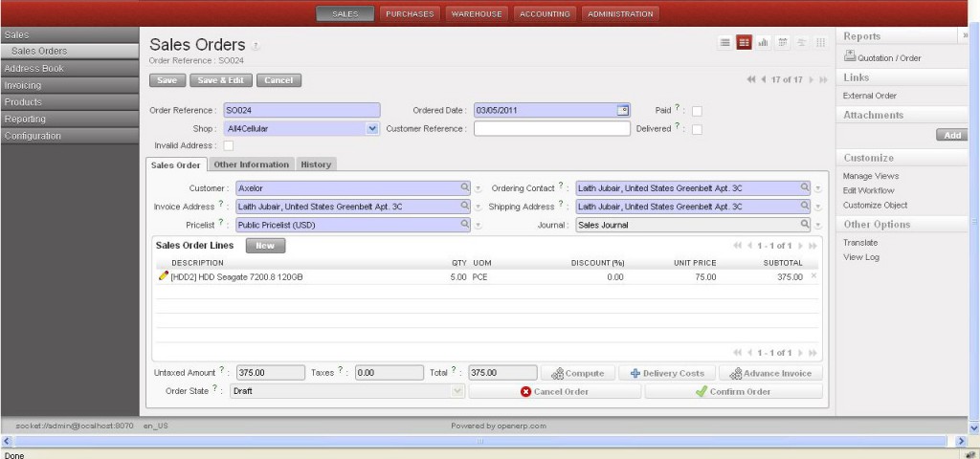The height and width of the screenshot is (459, 980).
Task: Click in Customer Reference input field
Action: (x=552, y=129)
